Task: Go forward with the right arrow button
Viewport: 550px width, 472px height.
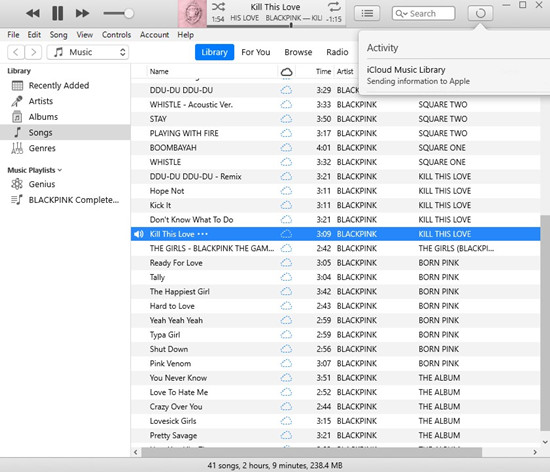Action: click(33, 52)
